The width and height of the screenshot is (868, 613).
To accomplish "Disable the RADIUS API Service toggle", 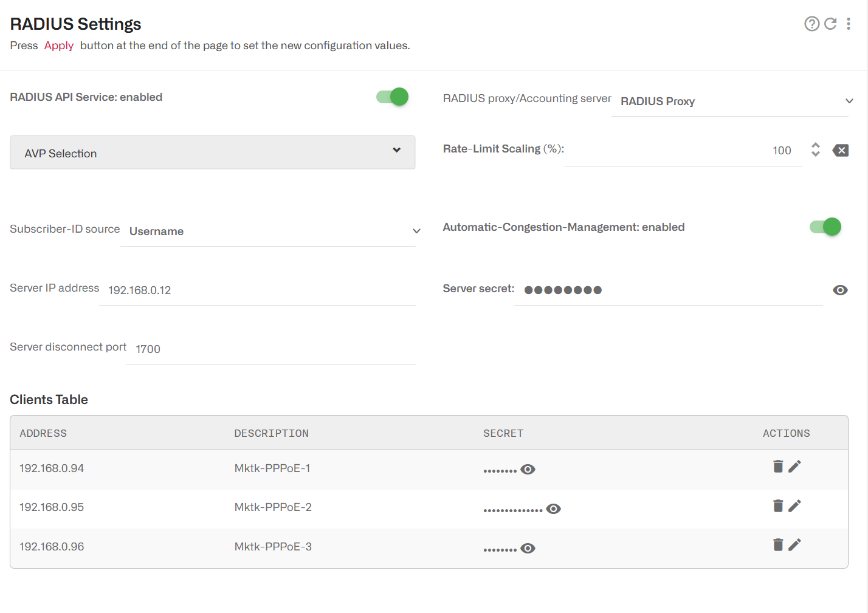I will click(391, 97).
